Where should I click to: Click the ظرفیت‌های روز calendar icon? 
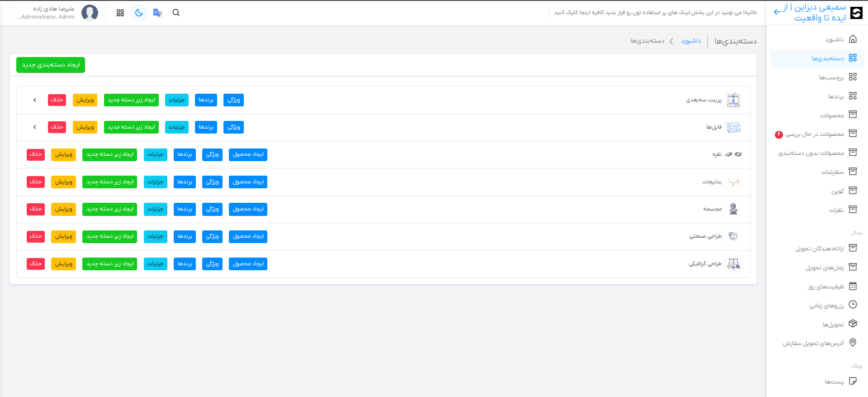click(853, 286)
